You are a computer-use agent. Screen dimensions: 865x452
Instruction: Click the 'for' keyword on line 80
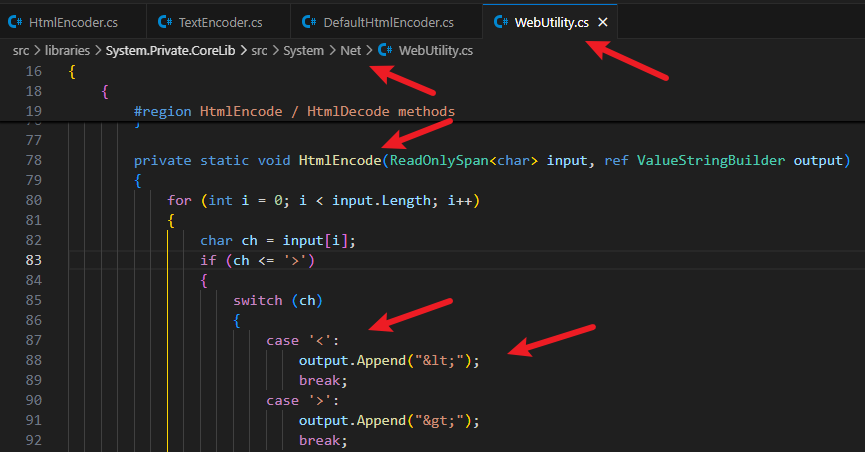coord(179,200)
